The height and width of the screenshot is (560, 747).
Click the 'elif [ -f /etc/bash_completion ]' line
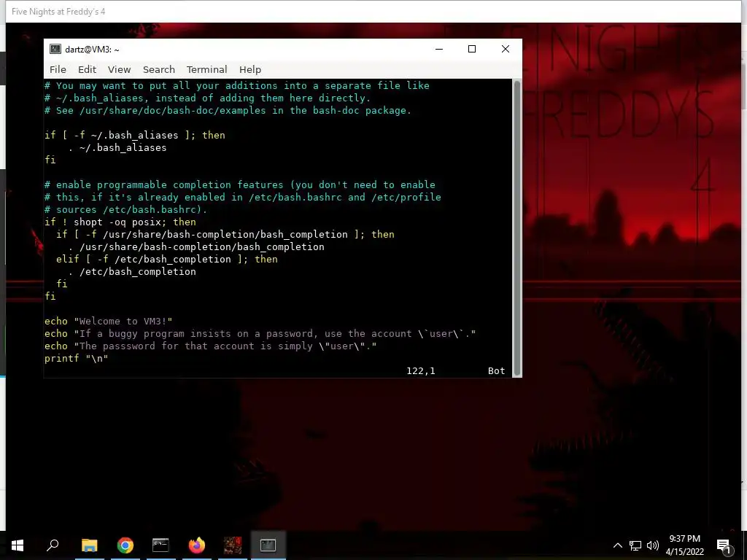(167, 259)
